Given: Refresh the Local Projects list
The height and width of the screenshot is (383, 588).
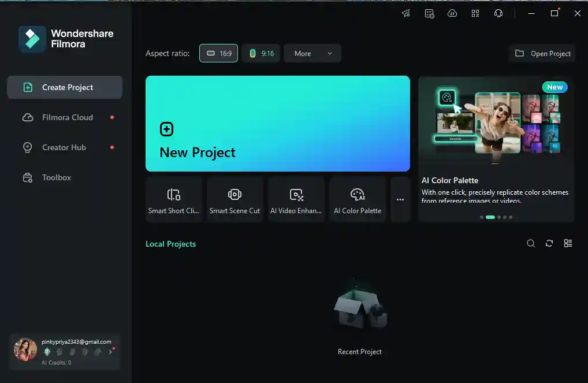Looking at the screenshot, I should pyautogui.click(x=549, y=243).
